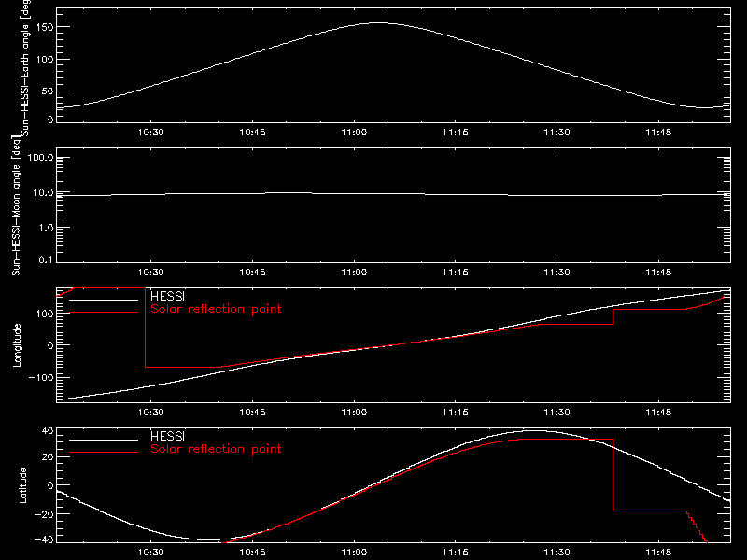This screenshot has width=747, height=560.
Task: Click 11:15 label under Latitude plot
Action: coord(455,553)
